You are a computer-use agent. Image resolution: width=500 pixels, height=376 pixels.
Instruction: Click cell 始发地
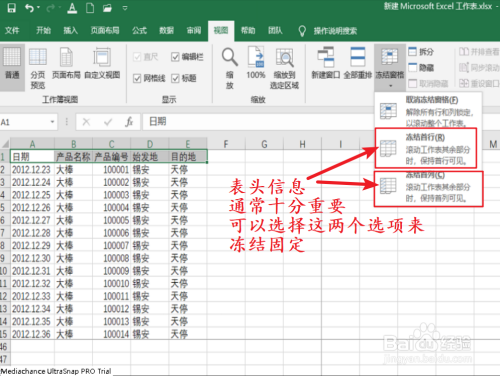150,157
